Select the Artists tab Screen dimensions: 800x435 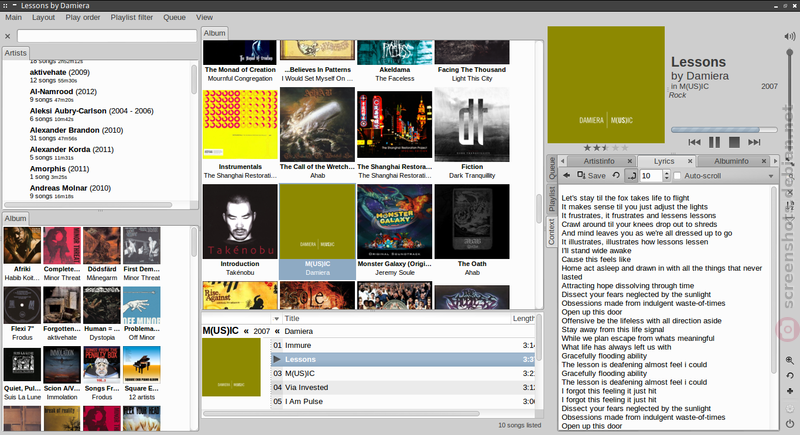[15, 53]
